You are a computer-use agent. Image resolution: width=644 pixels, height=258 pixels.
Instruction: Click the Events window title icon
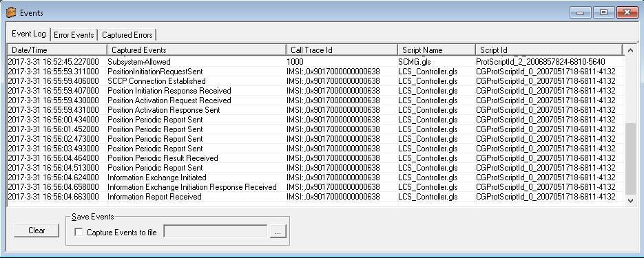(x=11, y=12)
